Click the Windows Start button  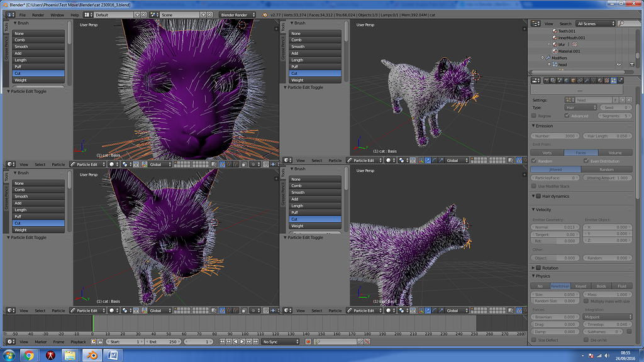pos(8,355)
